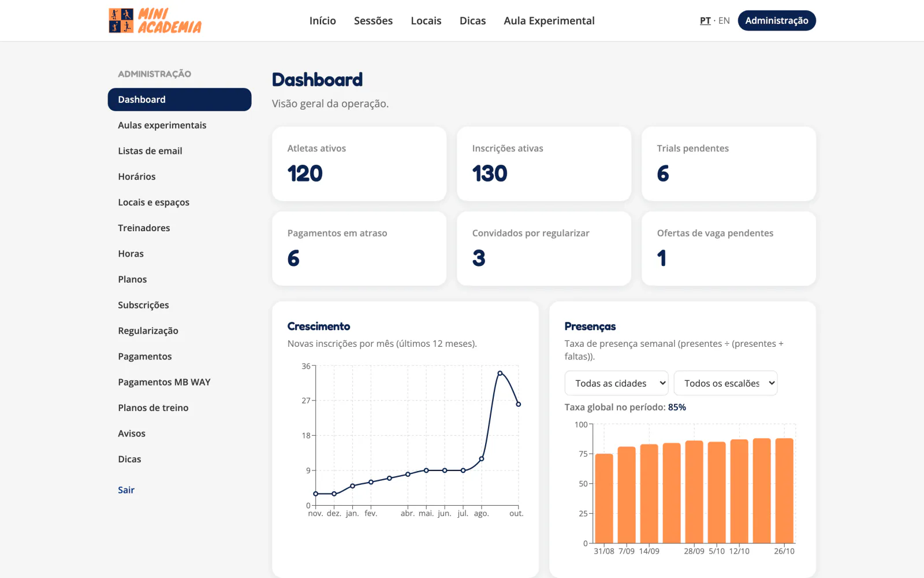Viewport: 924px width, 578px height.
Task: Click the Trials pendentes card
Action: tap(729, 164)
